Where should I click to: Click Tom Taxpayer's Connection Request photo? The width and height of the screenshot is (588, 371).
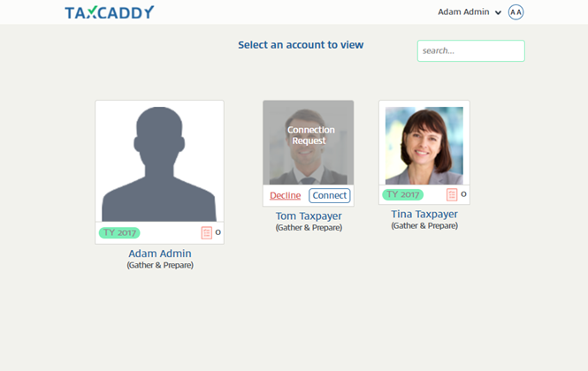pos(309,142)
